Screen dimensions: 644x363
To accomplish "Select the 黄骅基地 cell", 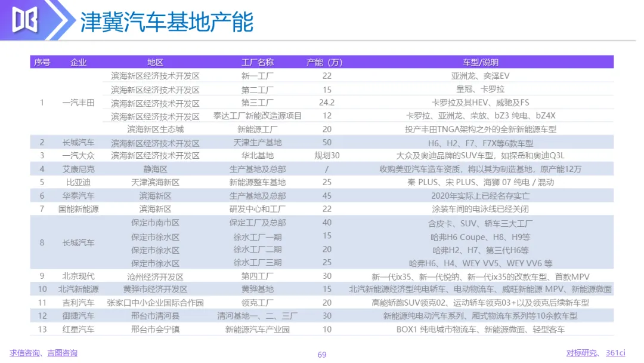I will [x=258, y=289].
